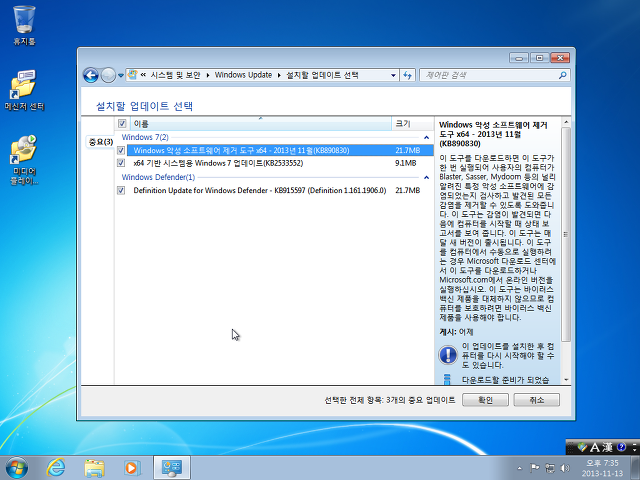This screenshot has width=640, height=480.
Task: Click the 漢 Hanja convert icon
Action: click(x=607, y=447)
